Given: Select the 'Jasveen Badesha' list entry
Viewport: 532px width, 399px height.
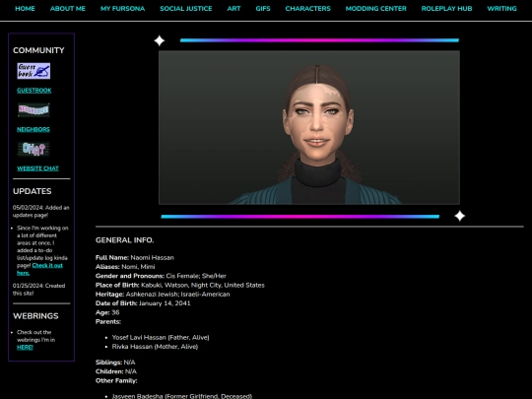Looking at the screenshot, I should tap(182, 396).
